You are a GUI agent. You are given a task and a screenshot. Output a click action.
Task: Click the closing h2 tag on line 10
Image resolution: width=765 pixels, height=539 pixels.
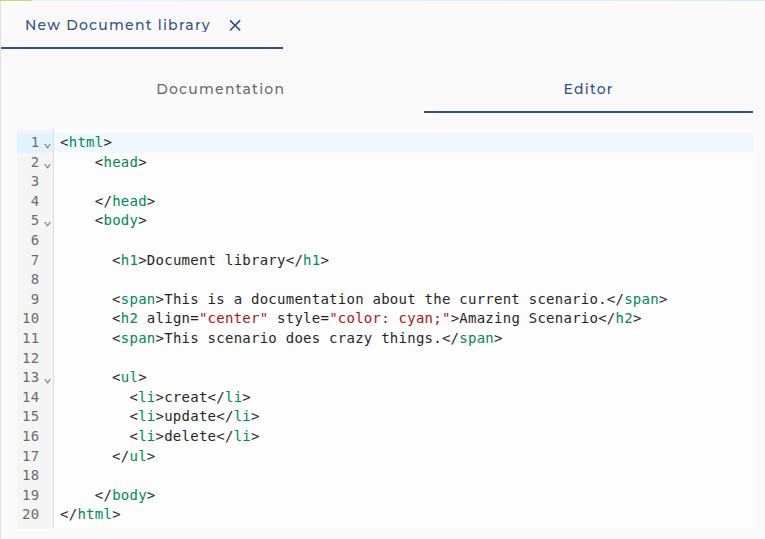(620, 319)
